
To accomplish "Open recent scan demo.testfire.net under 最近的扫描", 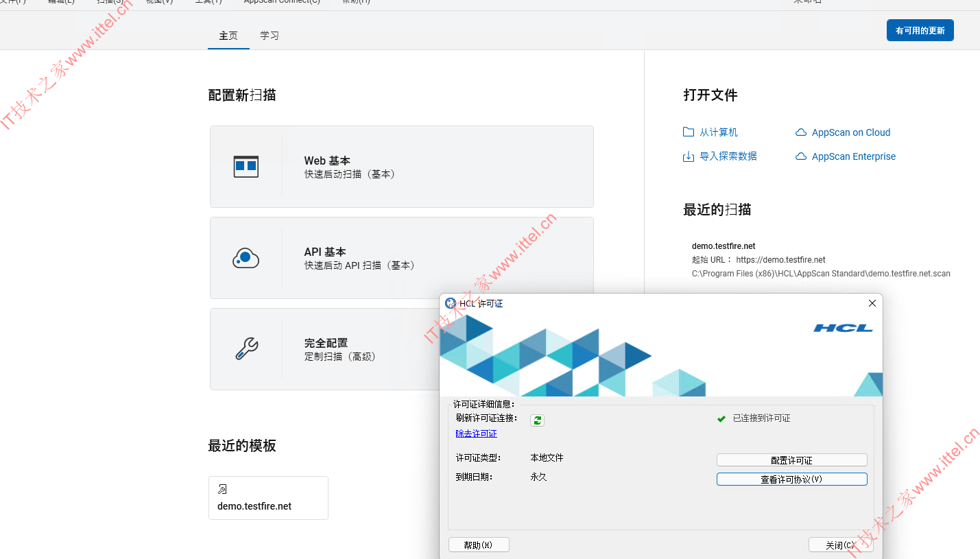I will (x=724, y=246).
